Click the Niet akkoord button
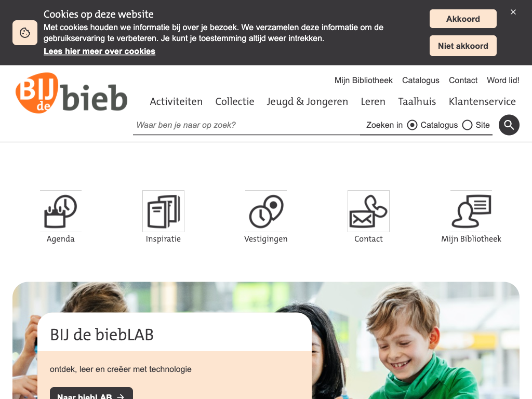 coord(463,46)
